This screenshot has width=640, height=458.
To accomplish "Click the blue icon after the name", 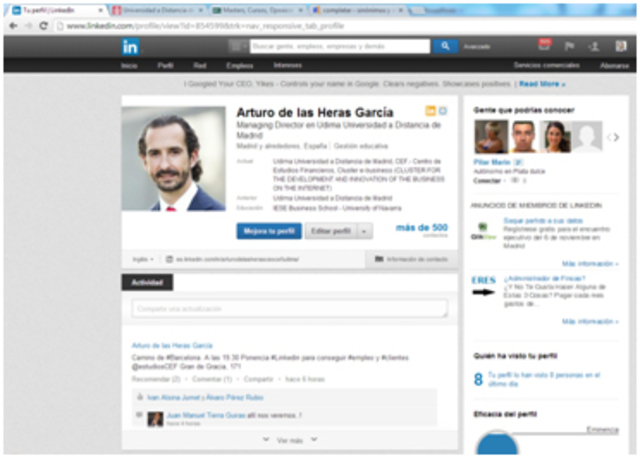I will point(443,111).
